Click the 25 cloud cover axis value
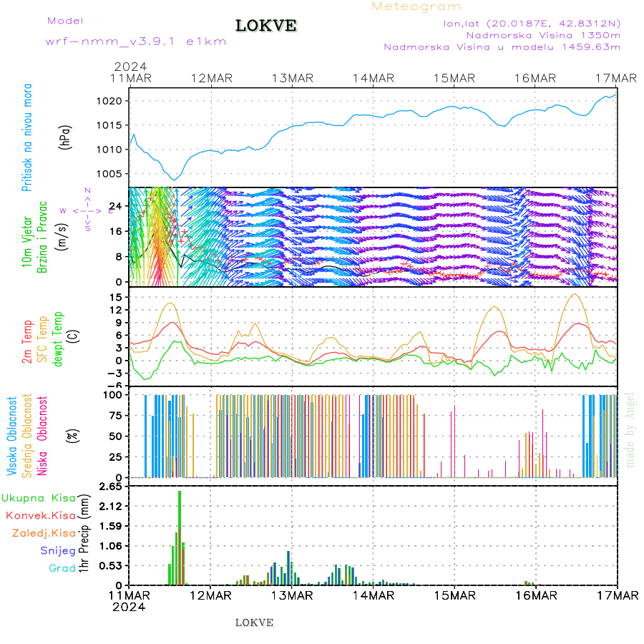This screenshot has height=644, width=644. 115,457
